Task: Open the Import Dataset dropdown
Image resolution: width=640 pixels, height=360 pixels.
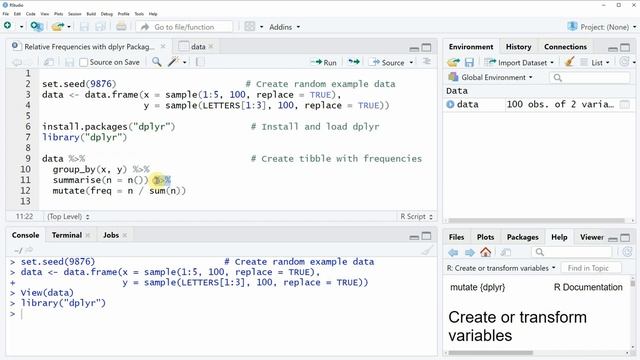Action: (519, 62)
